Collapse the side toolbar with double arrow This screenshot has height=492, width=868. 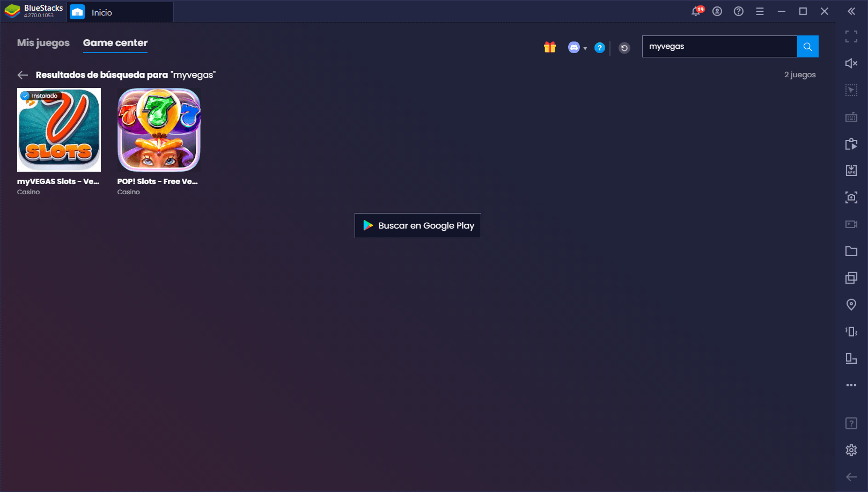[x=851, y=11]
